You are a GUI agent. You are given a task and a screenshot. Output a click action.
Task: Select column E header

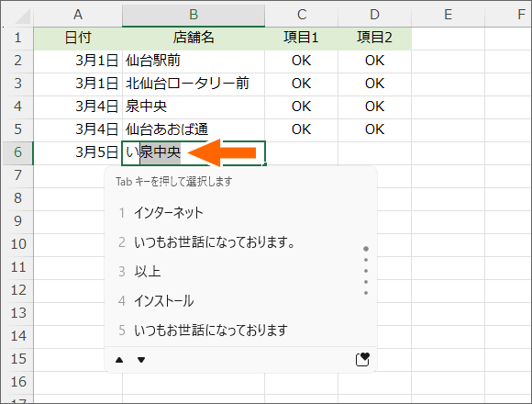coord(448,15)
